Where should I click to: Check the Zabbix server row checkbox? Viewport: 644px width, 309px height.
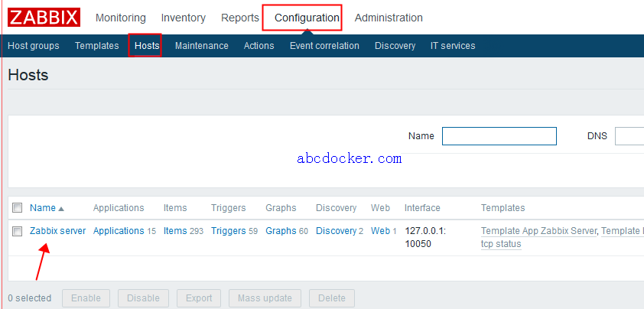tap(18, 231)
